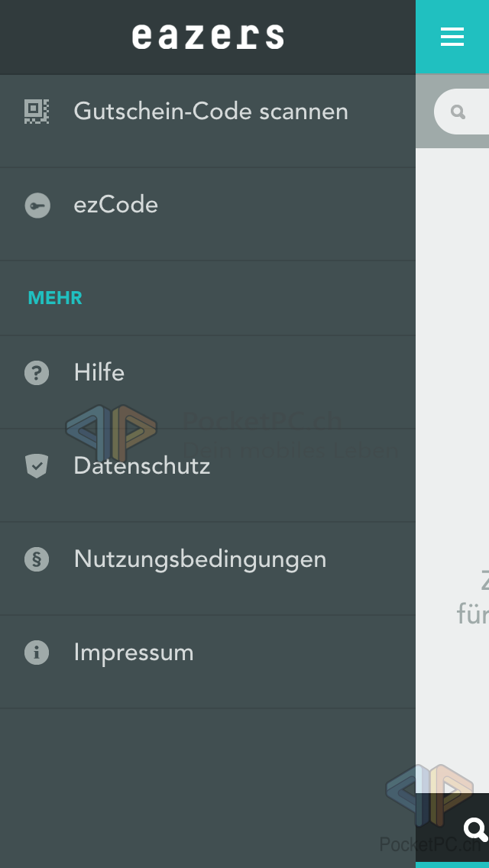
Task: Open the Hilfe menu item
Action: tap(99, 373)
